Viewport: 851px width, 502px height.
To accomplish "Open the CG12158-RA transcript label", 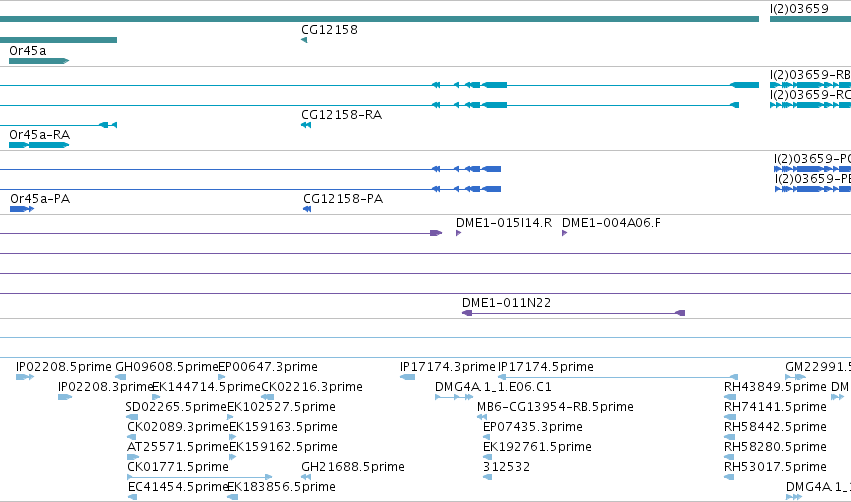I will (x=341, y=115).
